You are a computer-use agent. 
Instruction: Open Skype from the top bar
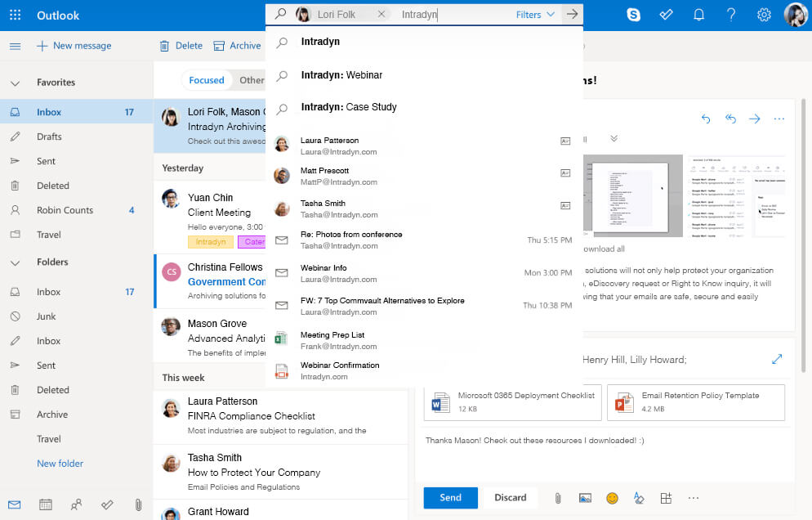[634, 14]
